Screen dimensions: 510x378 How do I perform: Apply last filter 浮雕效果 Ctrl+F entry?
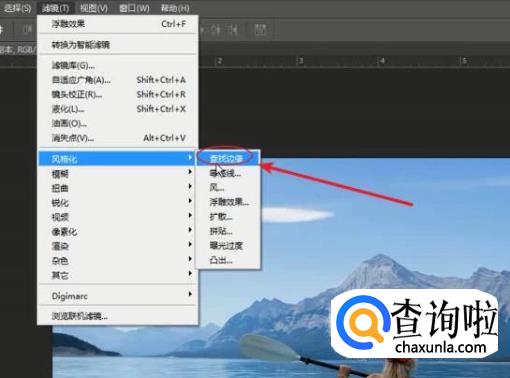coord(118,24)
